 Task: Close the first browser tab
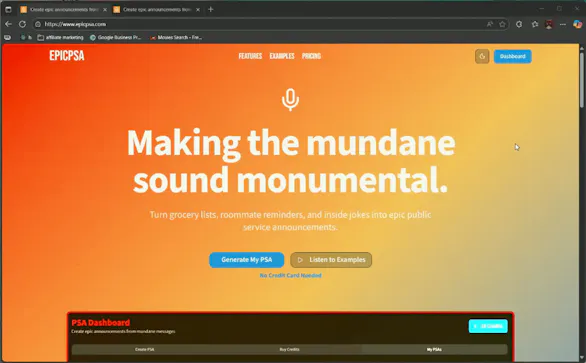coord(105,9)
